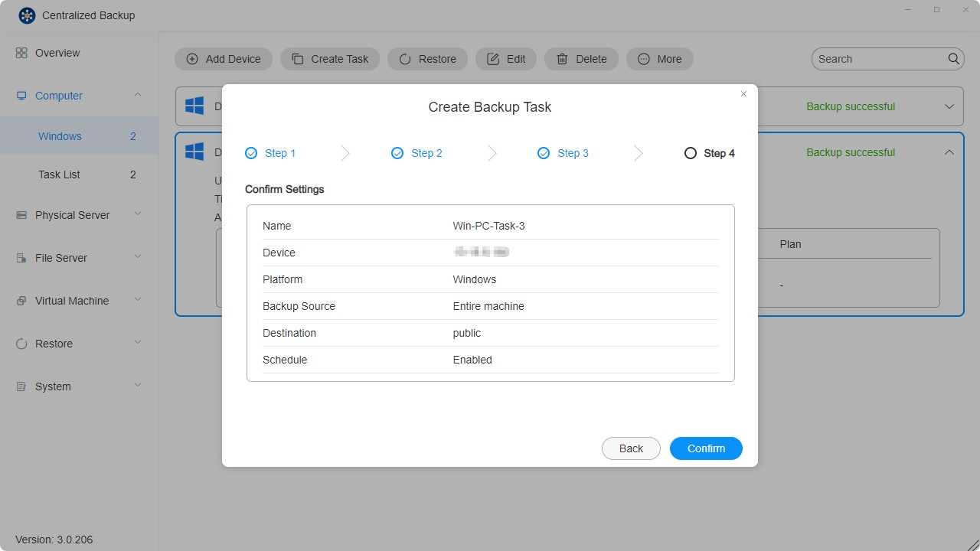This screenshot has height=551, width=980.
Task: Collapse the expanded device card chevron
Action: pos(949,152)
